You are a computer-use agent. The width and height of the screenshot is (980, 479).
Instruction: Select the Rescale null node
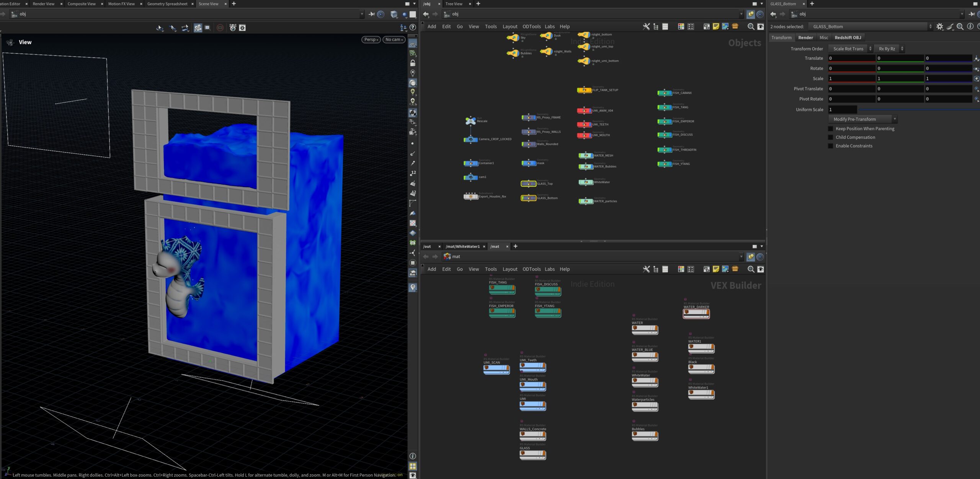point(470,121)
